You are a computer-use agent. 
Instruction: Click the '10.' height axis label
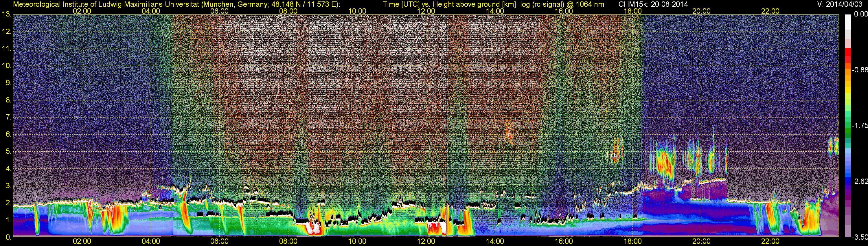coord(6,66)
